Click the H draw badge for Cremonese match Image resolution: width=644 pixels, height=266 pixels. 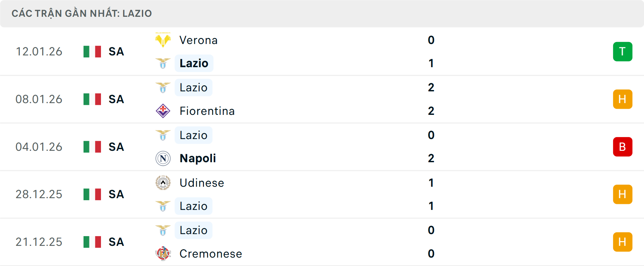click(623, 242)
